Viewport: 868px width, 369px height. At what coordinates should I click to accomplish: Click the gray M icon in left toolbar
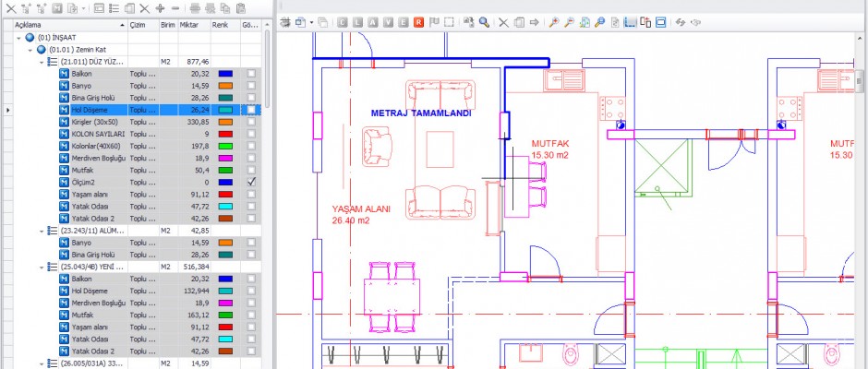pos(55,7)
